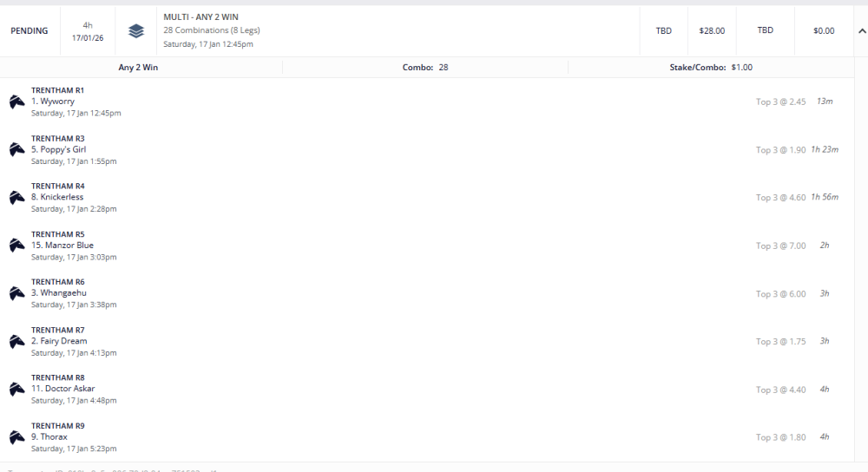Click the Top 3 @ 2.45 odds
The width and height of the screenshot is (868, 472).
point(780,102)
